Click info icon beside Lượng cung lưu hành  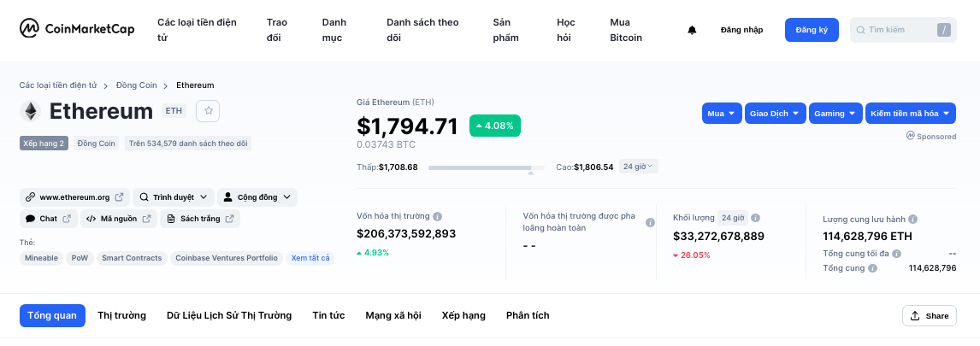point(912,220)
